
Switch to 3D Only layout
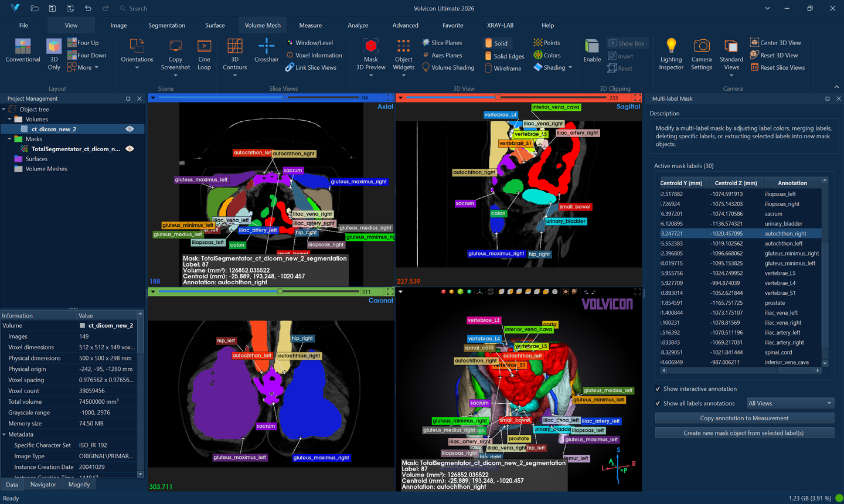pos(54,55)
